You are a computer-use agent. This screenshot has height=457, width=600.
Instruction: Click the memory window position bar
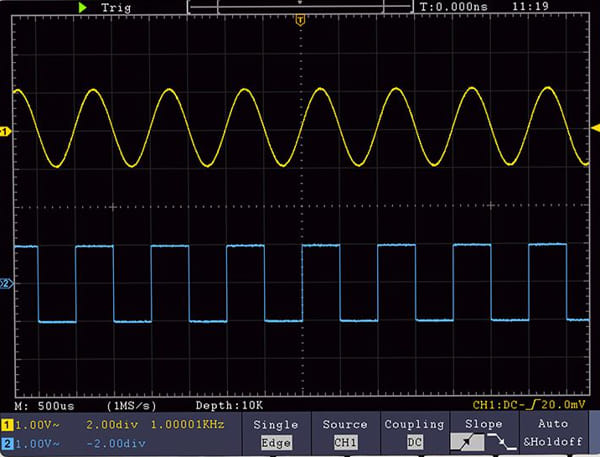click(300, 7)
